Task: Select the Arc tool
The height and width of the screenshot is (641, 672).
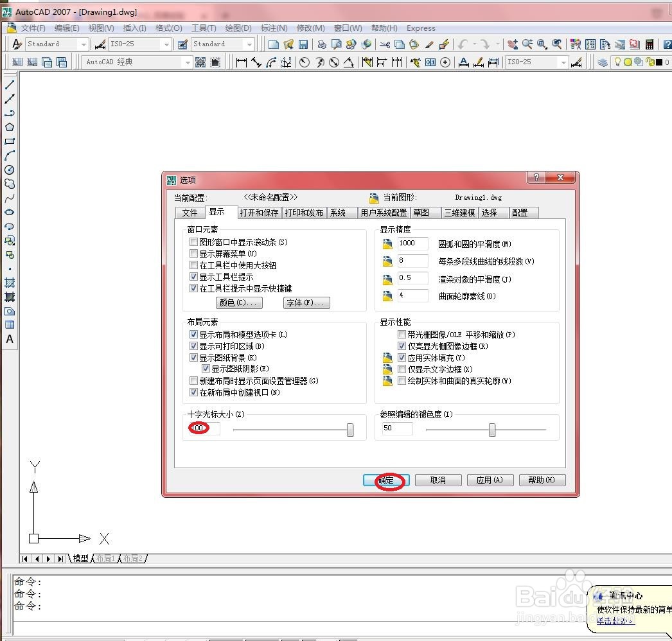Action: [10, 155]
